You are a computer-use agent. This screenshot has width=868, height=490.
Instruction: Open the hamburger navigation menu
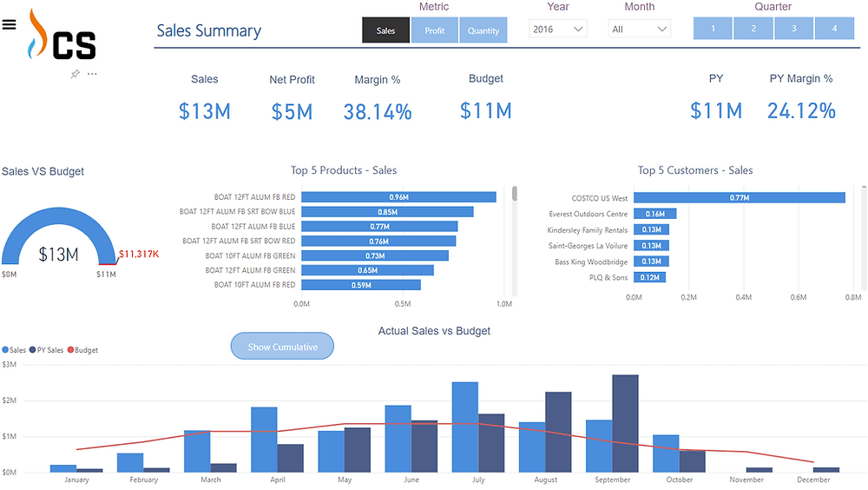tap(9, 24)
